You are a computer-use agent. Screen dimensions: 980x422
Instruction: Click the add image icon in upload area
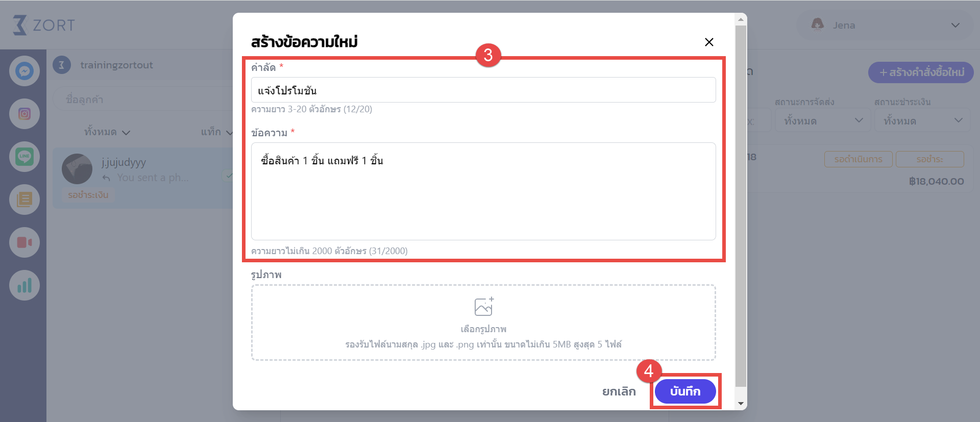483,306
